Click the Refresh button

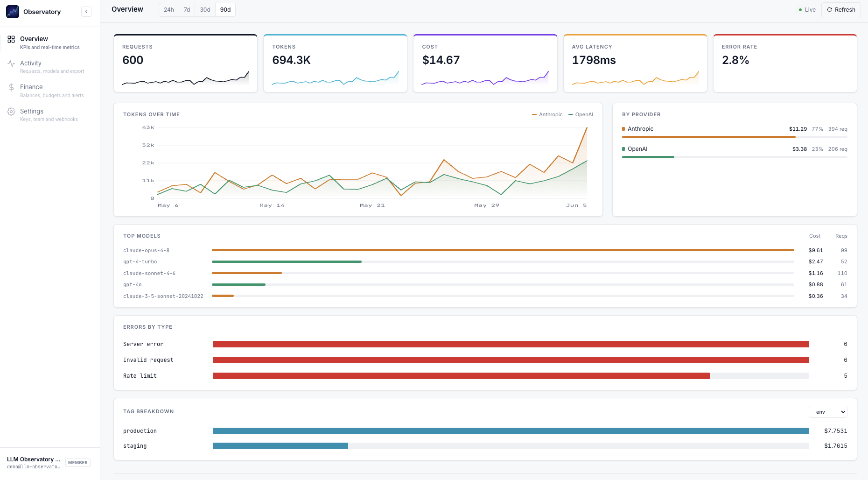point(841,10)
